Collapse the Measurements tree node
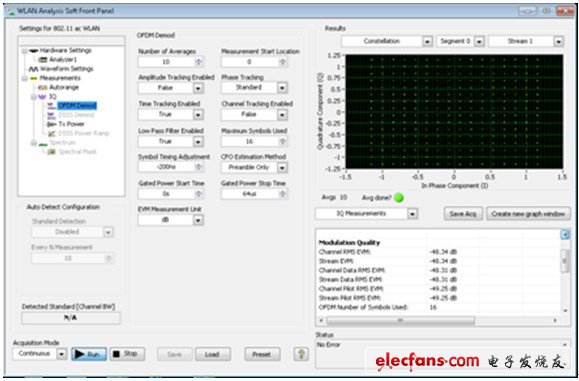This screenshot has height=381, width=579. (x=25, y=78)
